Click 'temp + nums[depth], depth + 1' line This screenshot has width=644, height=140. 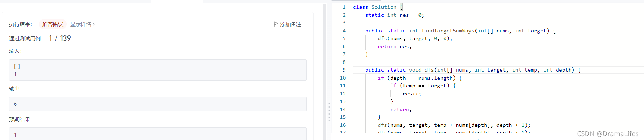pyautogui.click(x=454, y=125)
